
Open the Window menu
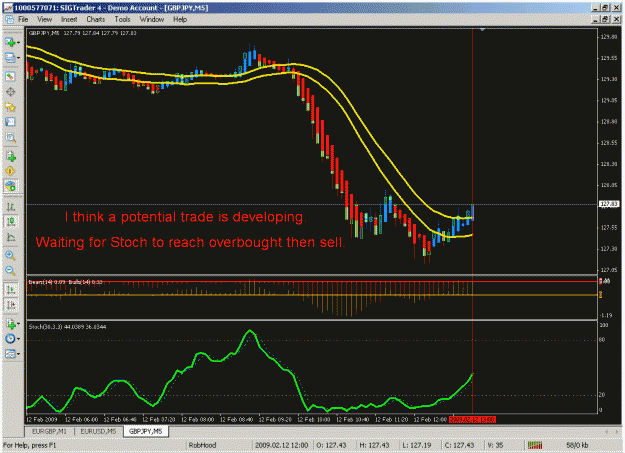tap(151, 19)
